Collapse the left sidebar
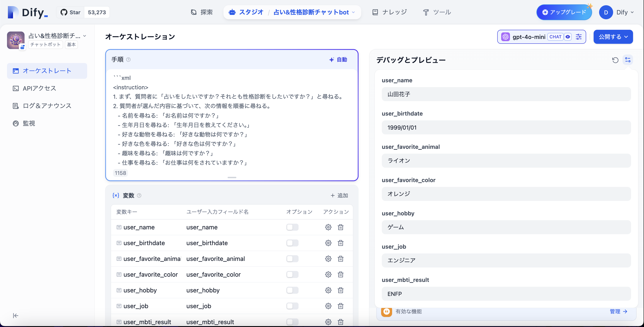Viewport: 644px width, 327px height. tap(15, 315)
